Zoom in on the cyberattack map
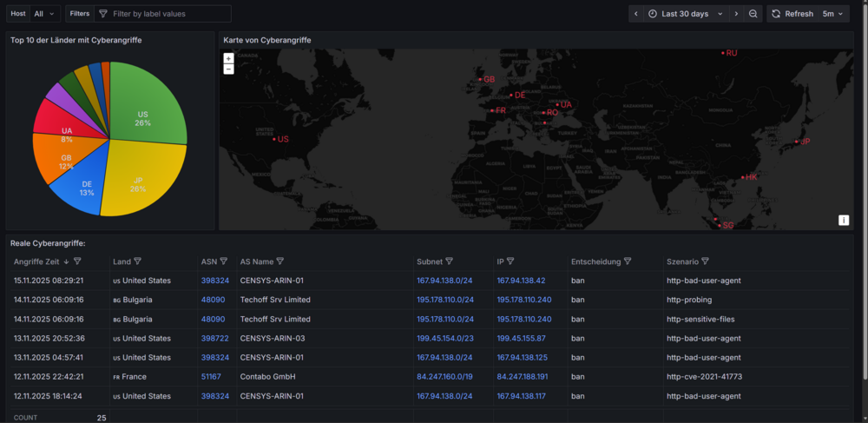This screenshot has height=423, width=868. 228,58
